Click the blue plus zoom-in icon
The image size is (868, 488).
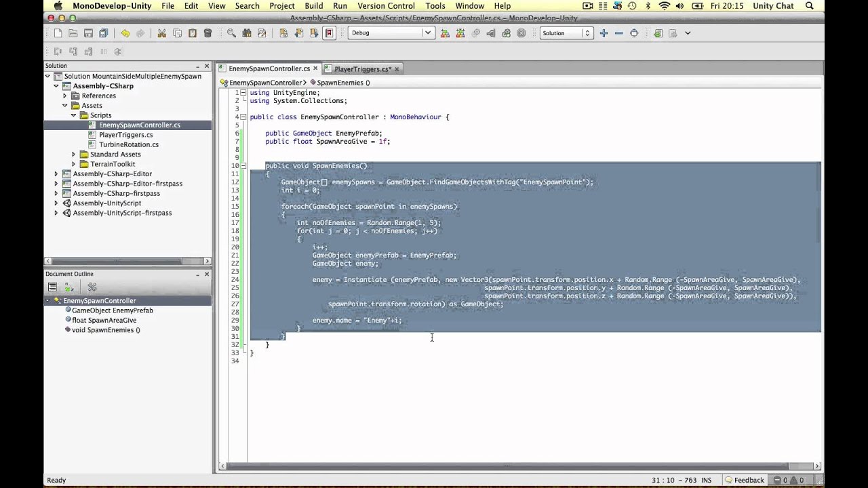[604, 33]
